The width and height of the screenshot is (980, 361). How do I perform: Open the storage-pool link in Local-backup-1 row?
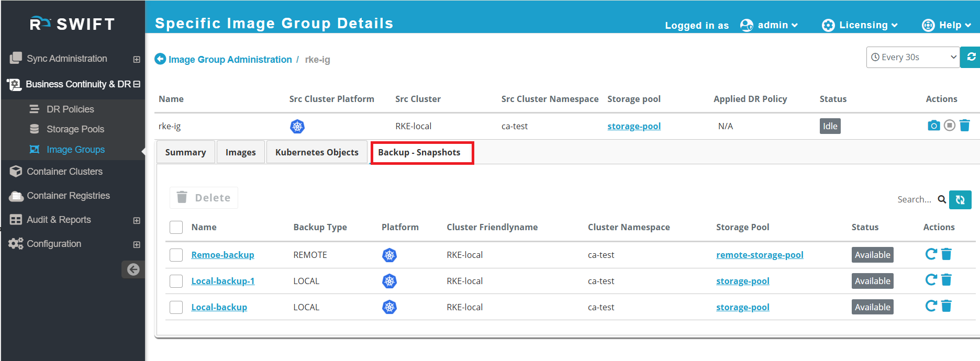coord(743,281)
